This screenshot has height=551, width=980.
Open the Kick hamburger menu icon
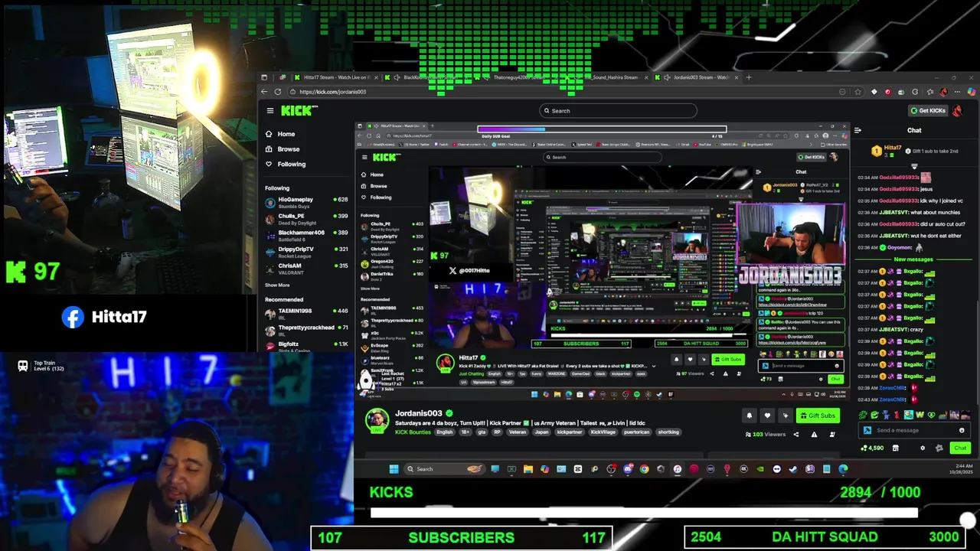pyautogui.click(x=269, y=111)
